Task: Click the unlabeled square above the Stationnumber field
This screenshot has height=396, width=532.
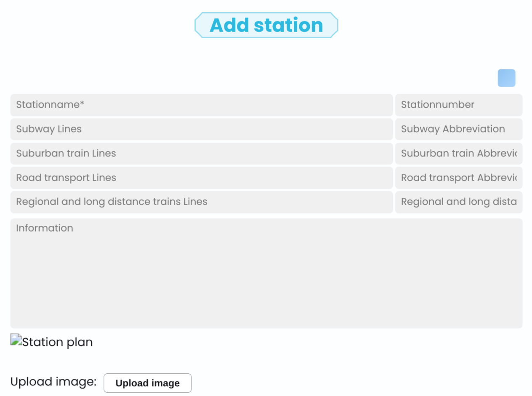Action: tap(506, 78)
